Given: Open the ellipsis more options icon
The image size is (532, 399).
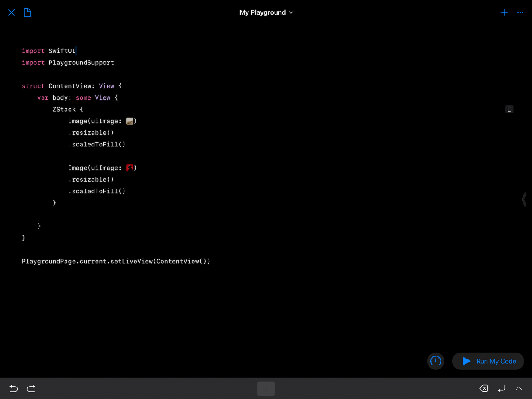Looking at the screenshot, I should pos(520,12).
